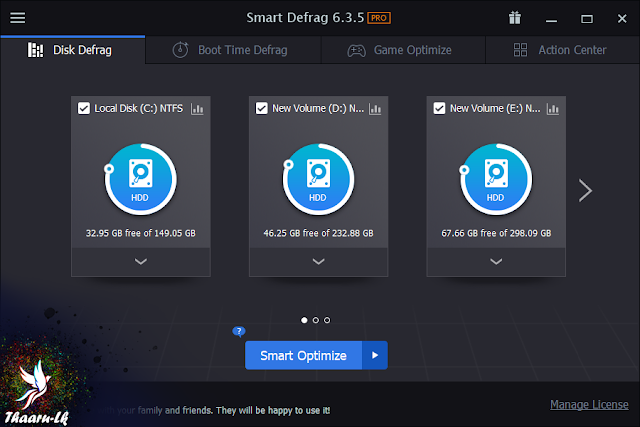Open disk analysis chart for New Volume (D:)

coord(375,109)
